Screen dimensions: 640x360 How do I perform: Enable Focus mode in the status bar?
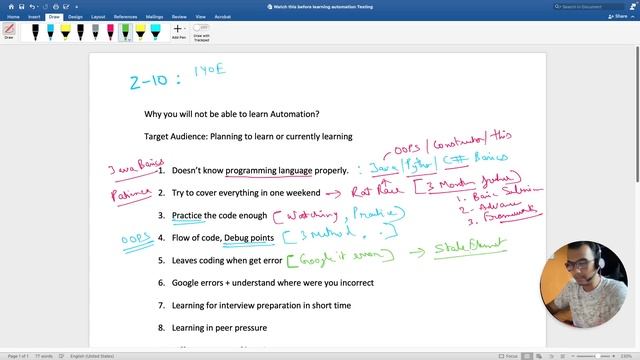coord(508,356)
